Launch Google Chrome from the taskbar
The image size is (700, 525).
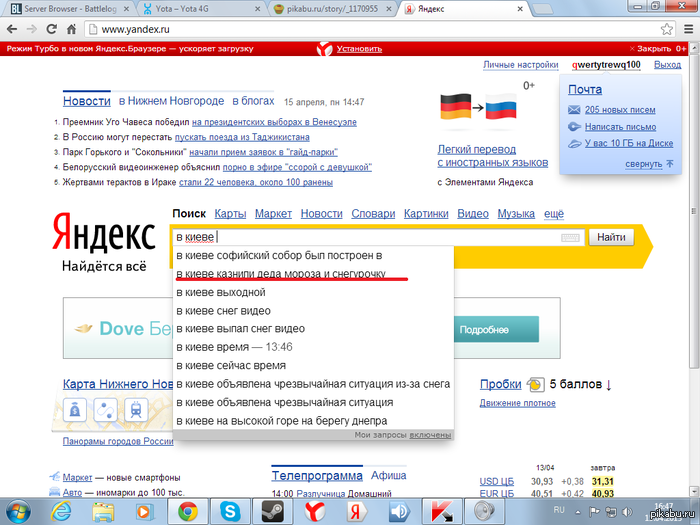pyautogui.click(x=187, y=511)
